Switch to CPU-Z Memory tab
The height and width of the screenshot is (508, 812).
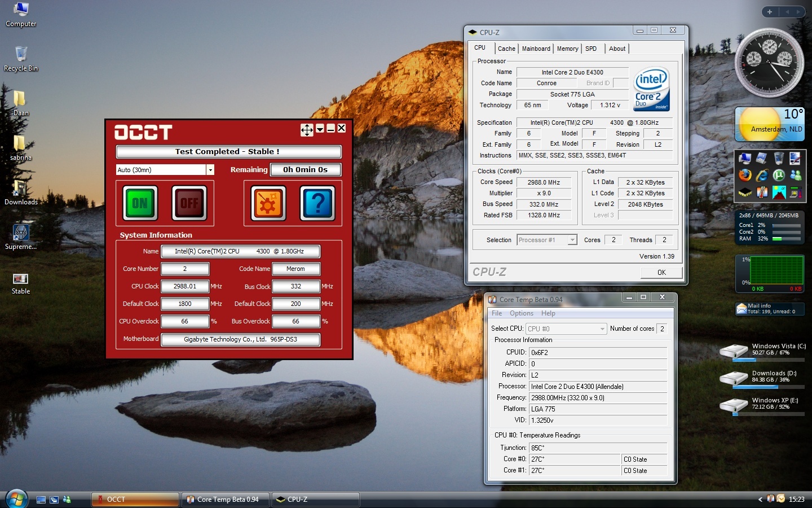pyautogui.click(x=568, y=49)
